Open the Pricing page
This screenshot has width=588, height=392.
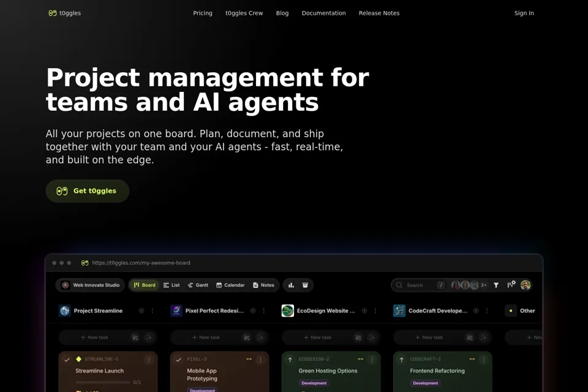[x=203, y=13]
